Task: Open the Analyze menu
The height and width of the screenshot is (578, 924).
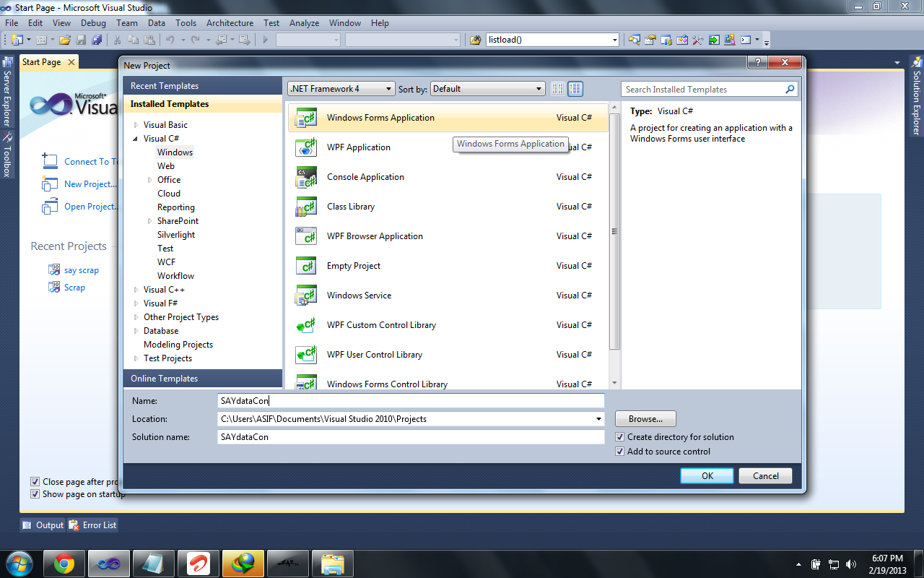Action: pos(304,23)
